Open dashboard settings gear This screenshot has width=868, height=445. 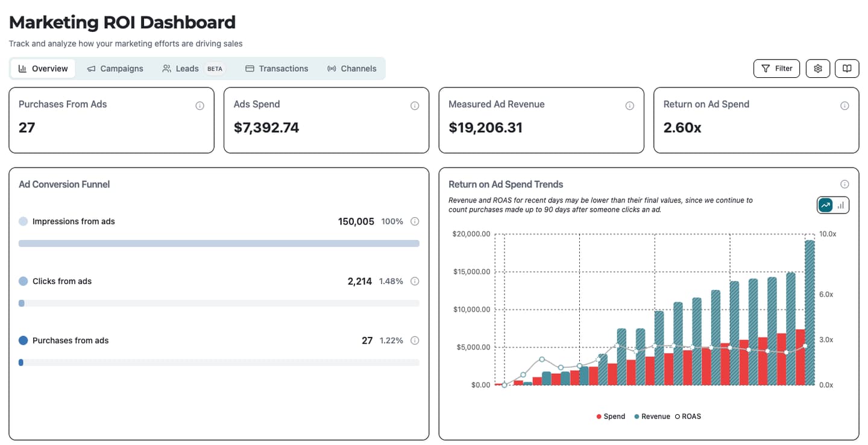tap(818, 69)
